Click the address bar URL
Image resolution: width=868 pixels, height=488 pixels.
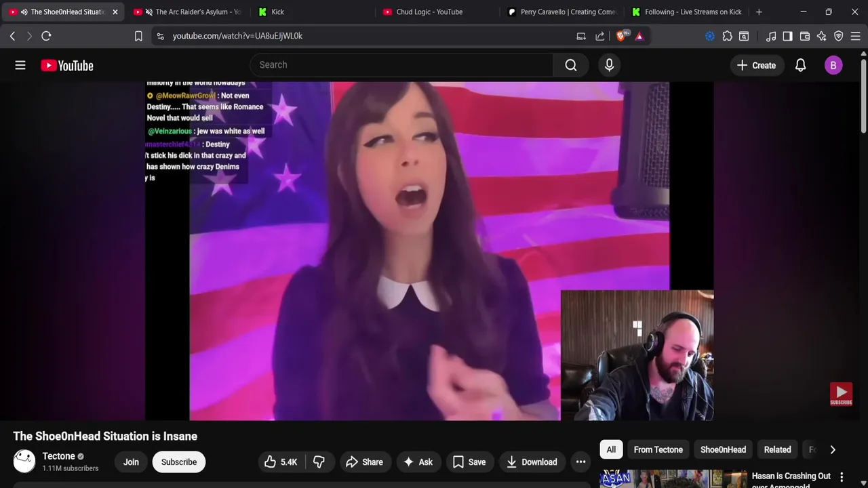(237, 36)
